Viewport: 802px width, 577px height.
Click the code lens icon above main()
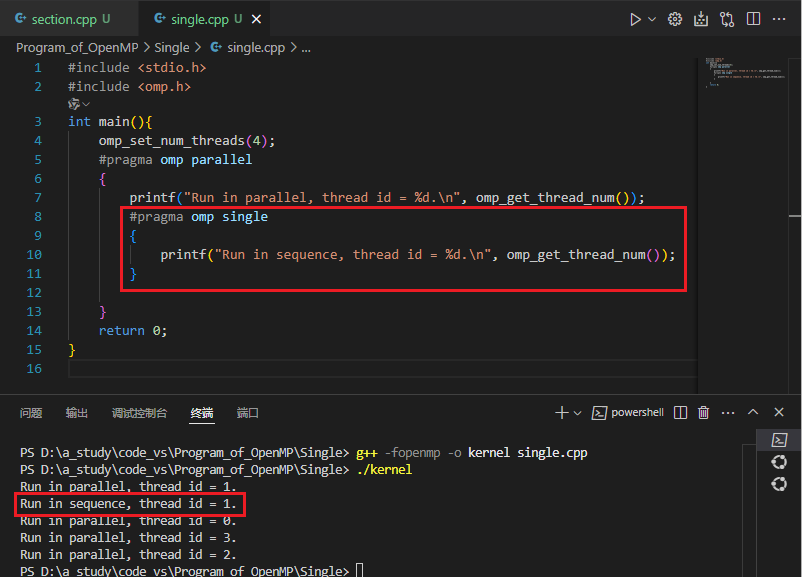[x=74, y=104]
